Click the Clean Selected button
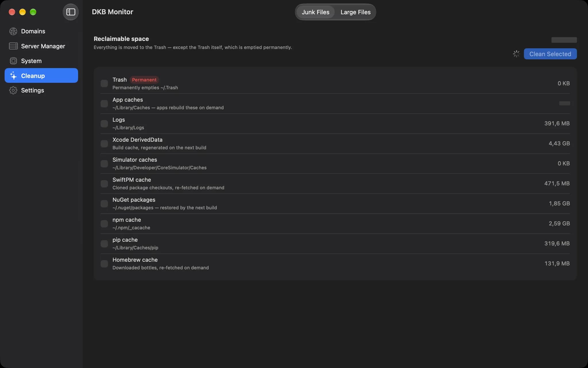This screenshot has width=588, height=368. (x=550, y=54)
